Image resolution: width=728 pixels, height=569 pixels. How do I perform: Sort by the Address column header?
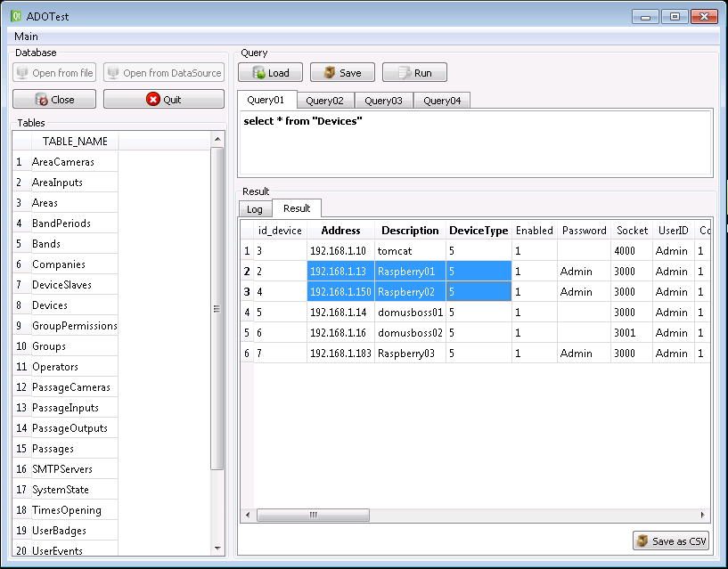[x=340, y=231]
